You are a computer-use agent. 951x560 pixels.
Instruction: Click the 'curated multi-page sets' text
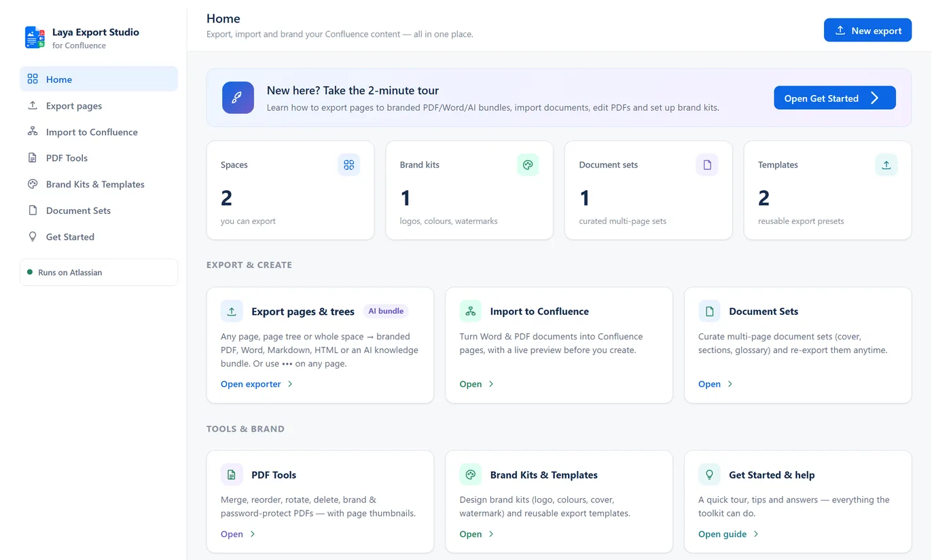coord(623,221)
